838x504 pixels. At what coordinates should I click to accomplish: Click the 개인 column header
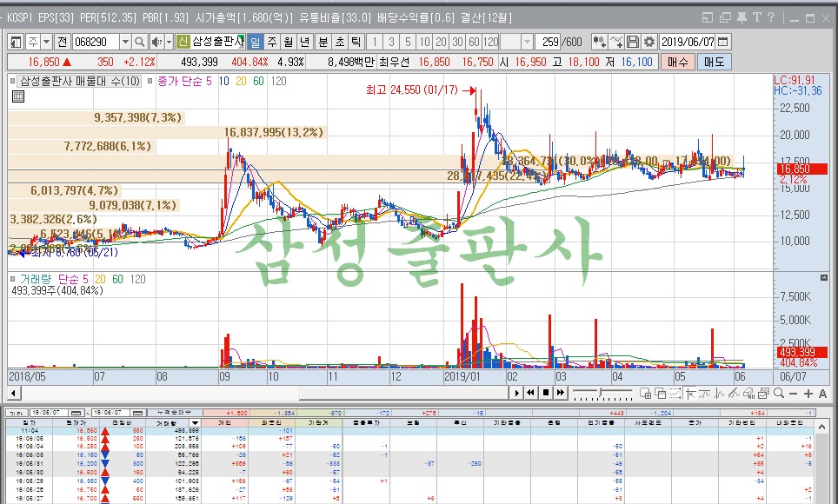225,423
